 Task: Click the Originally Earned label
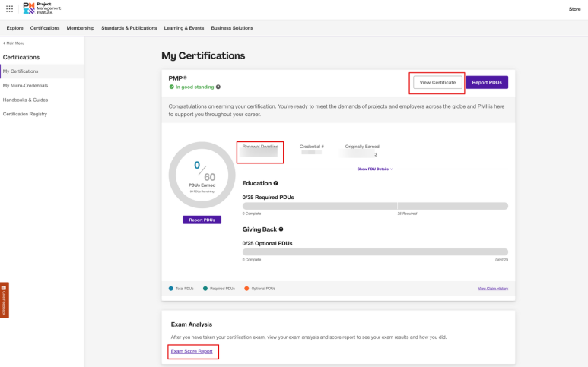[x=362, y=147]
